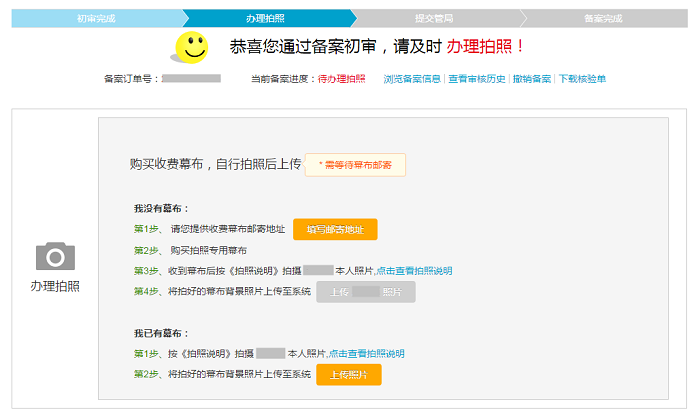Click the 下载核验单 link
The height and width of the screenshot is (414, 700).
(581, 79)
